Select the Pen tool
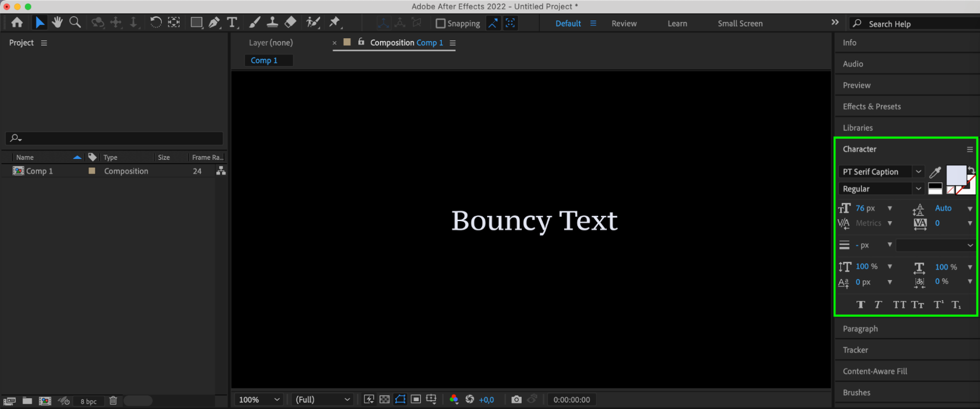The height and width of the screenshot is (409, 980). click(214, 23)
